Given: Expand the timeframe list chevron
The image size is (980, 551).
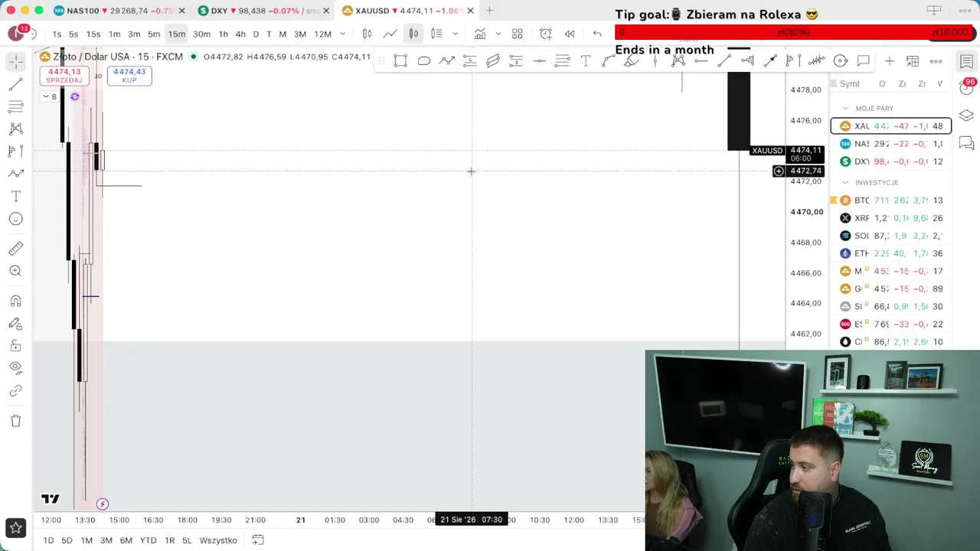Looking at the screenshot, I should pos(342,34).
